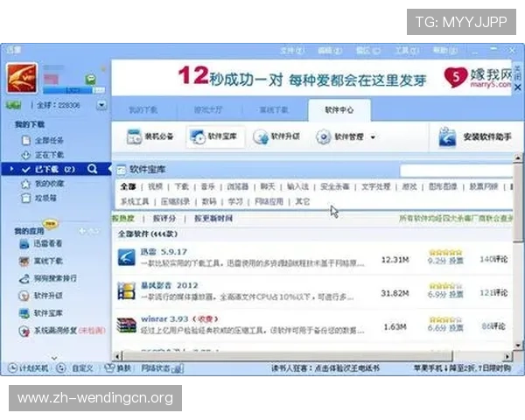Screen dimensions: 525x420
Task: Filter by 其它 category
Action: (x=303, y=201)
